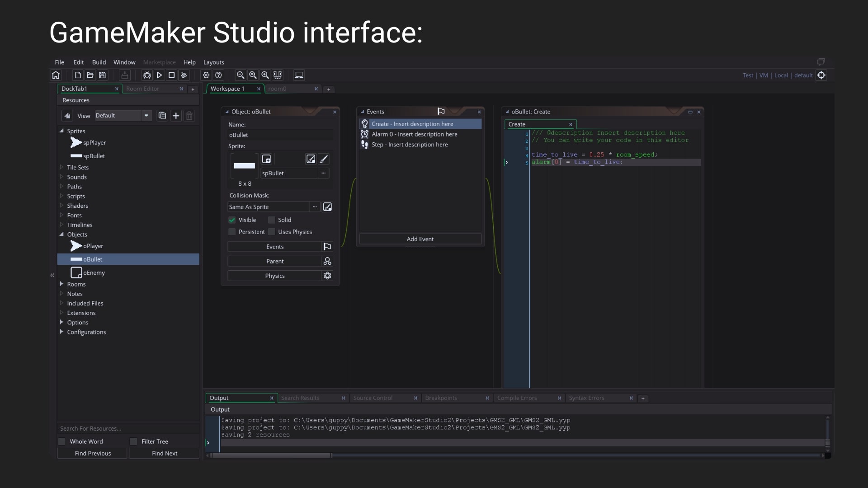This screenshot has width=868, height=488.
Task: Click the oBullet Name field
Action: (x=280, y=135)
